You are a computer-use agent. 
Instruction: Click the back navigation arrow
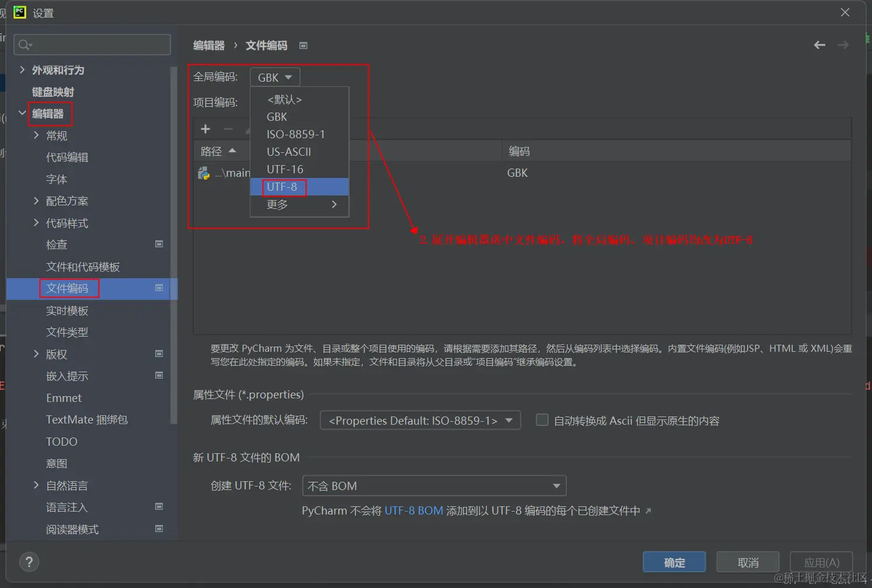tap(819, 45)
